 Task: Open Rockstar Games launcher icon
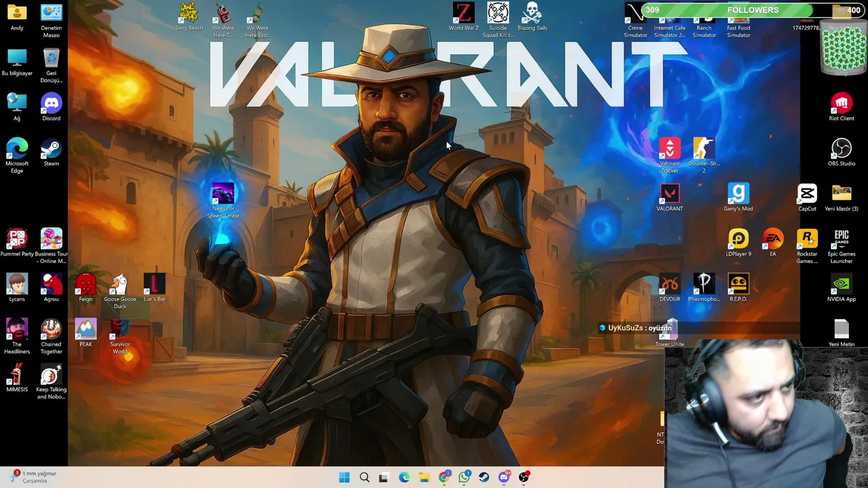coord(807,247)
